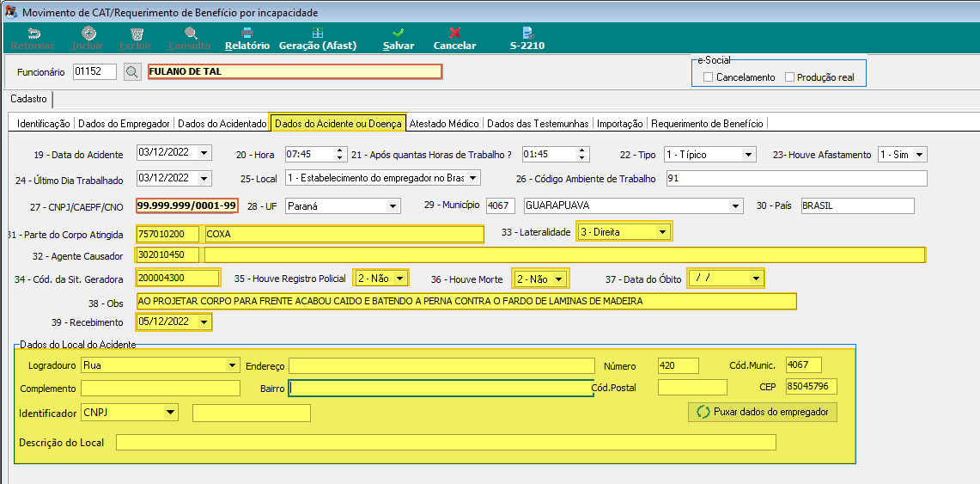This screenshot has height=484, width=980.
Task: Click the Cancelar red X icon
Action: [455, 34]
